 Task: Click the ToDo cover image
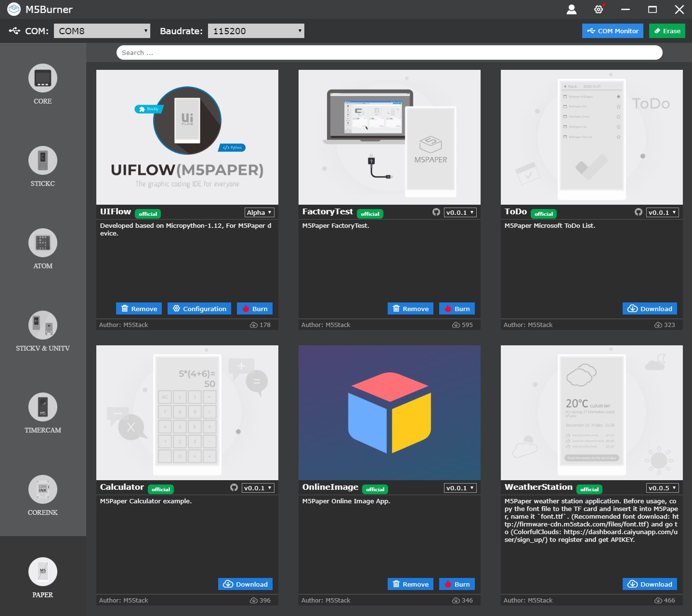click(592, 137)
